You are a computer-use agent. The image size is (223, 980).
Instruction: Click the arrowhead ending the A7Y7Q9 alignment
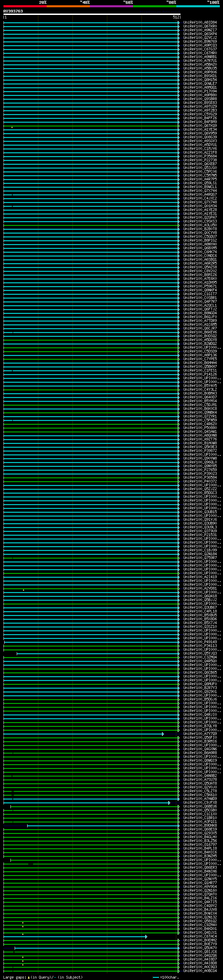[x=163, y=734]
